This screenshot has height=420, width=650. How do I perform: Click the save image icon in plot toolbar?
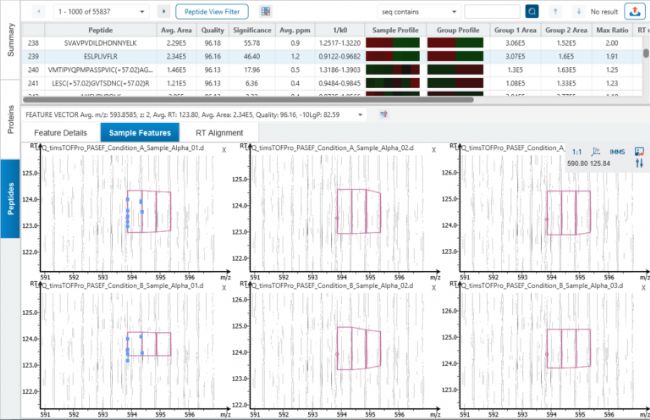click(x=640, y=151)
